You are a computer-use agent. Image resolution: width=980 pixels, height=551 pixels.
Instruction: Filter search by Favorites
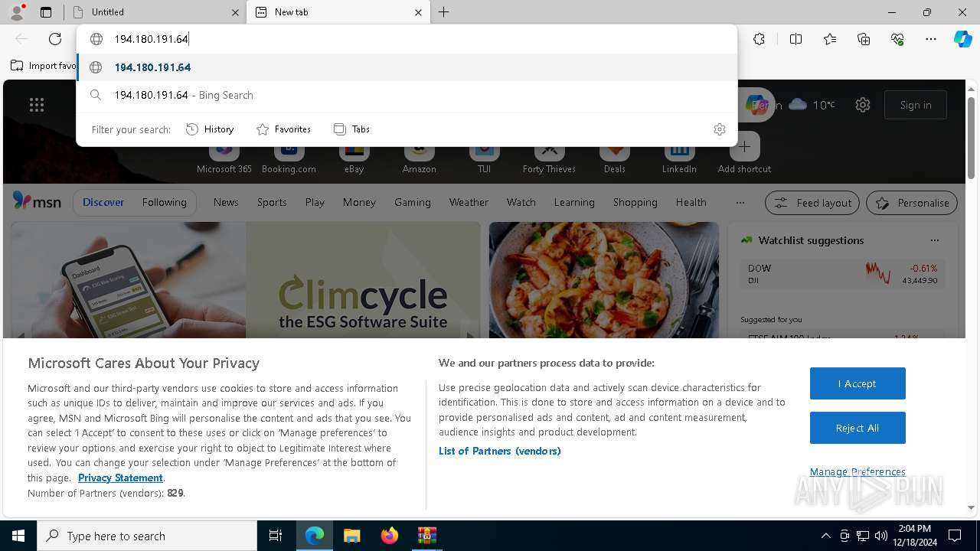(283, 129)
